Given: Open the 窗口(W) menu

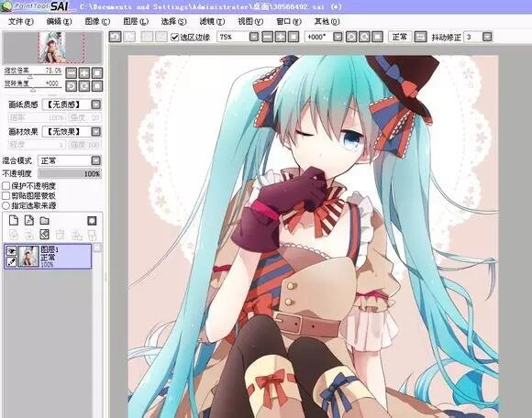Looking at the screenshot, I should pos(289,21).
